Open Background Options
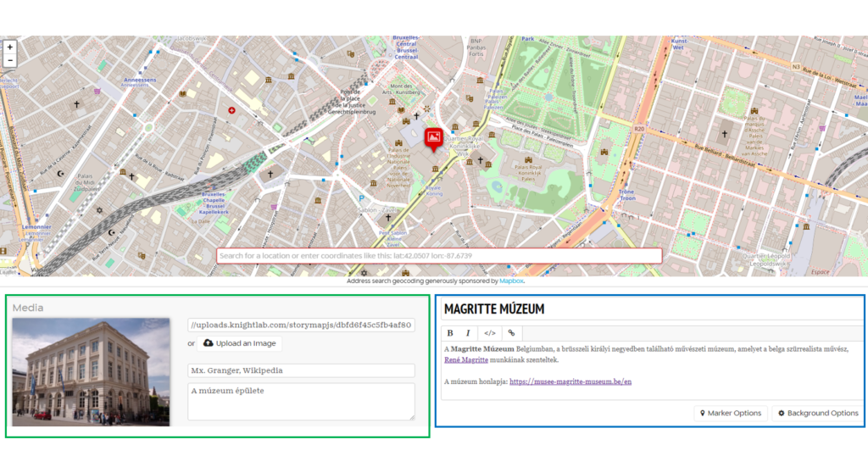 point(817,413)
